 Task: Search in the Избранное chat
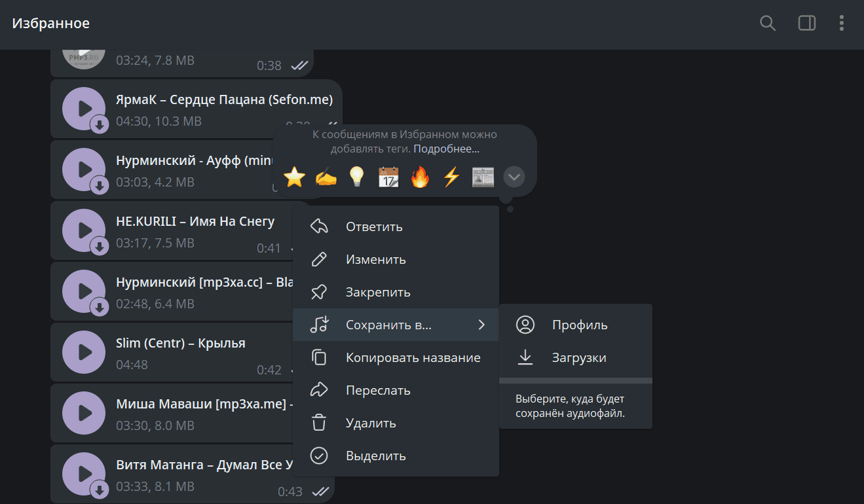pyautogui.click(x=767, y=24)
